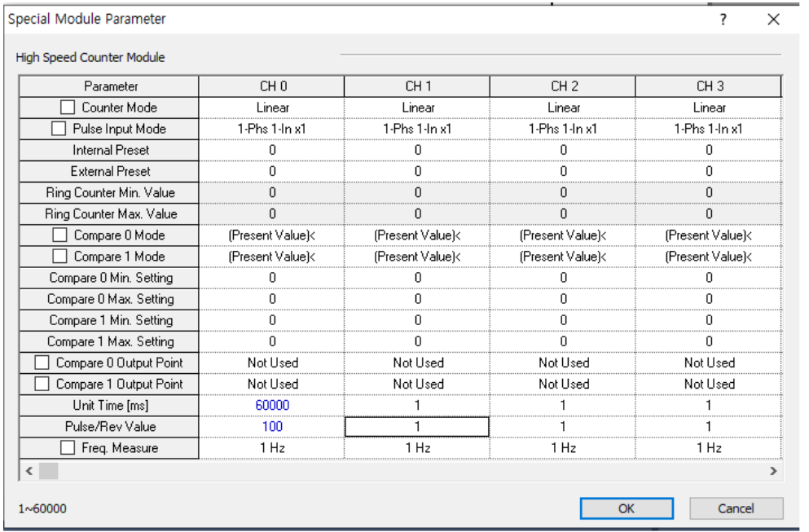Select the CH 2 column header

(562, 86)
